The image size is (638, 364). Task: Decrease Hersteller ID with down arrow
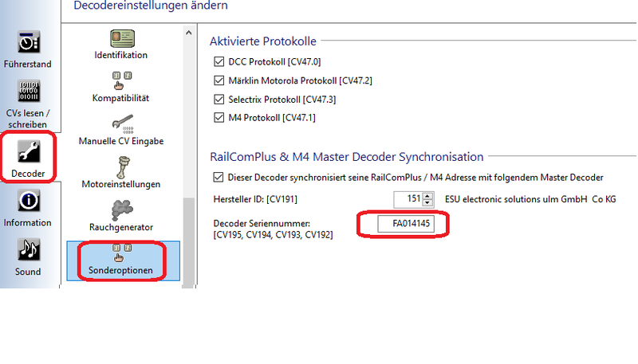pyautogui.click(x=427, y=202)
